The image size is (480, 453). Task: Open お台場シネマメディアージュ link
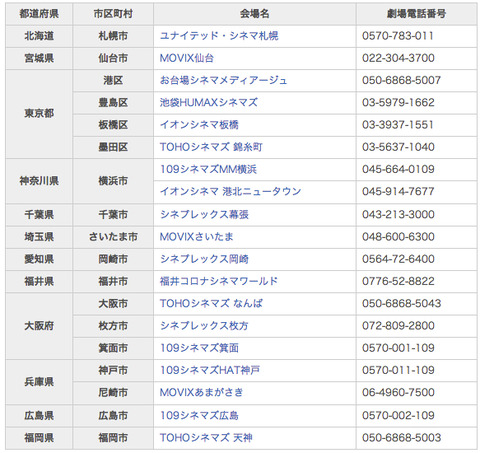tap(223, 80)
